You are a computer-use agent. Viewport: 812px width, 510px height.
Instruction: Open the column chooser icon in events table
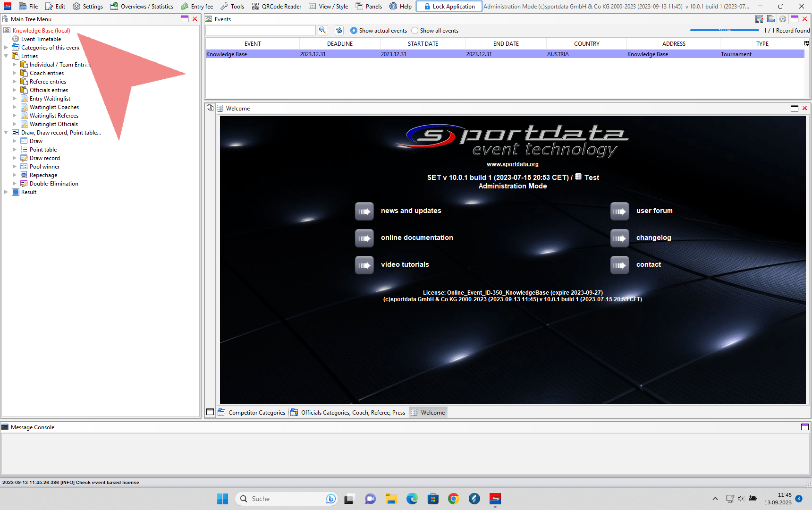coord(806,43)
